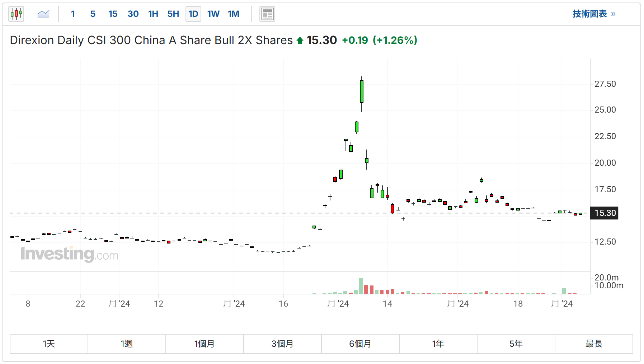Switch to the 1W weekly interval

tap(213, 14)
